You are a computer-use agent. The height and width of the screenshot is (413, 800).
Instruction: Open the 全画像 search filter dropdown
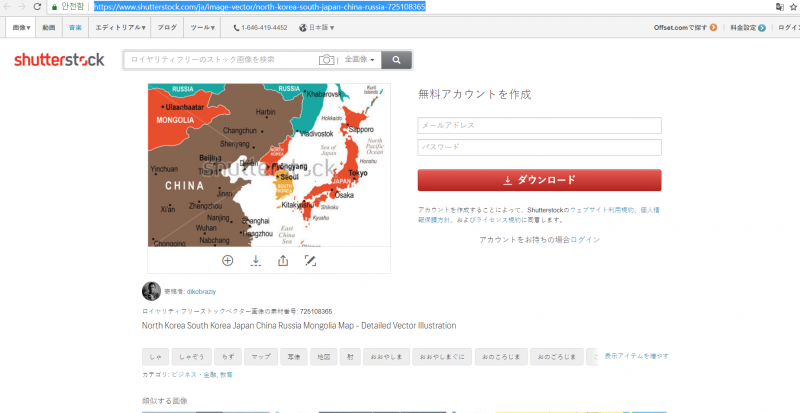(359, 60)
